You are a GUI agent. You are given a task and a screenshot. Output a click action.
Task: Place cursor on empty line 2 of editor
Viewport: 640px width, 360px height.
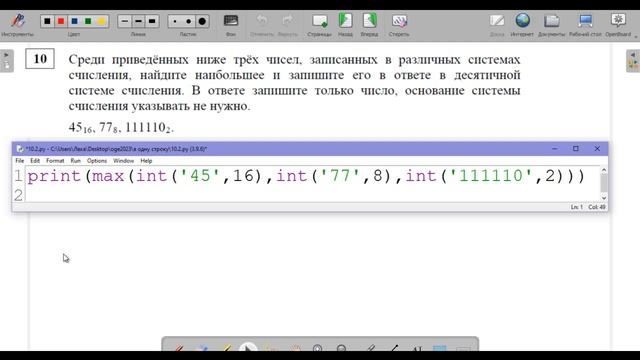pyautogui.click(x=312, y=195)
